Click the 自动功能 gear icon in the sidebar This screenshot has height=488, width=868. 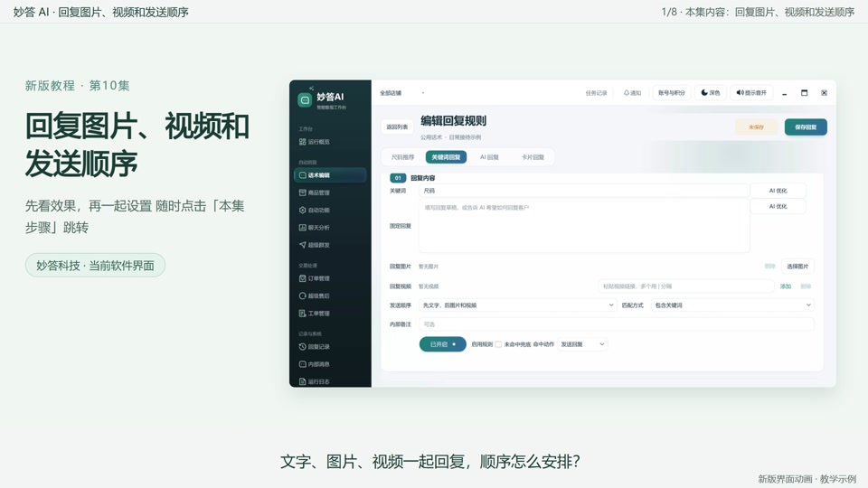point(302,210)
